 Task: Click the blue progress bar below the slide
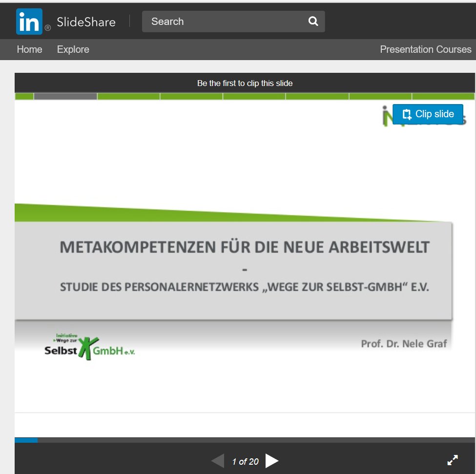click(x=27, y=440)
